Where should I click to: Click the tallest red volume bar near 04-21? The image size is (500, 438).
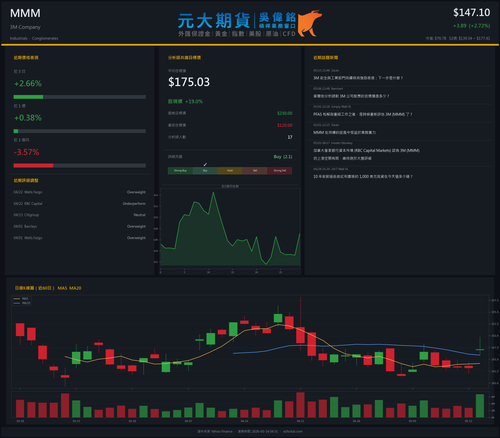tap(300, 405)
